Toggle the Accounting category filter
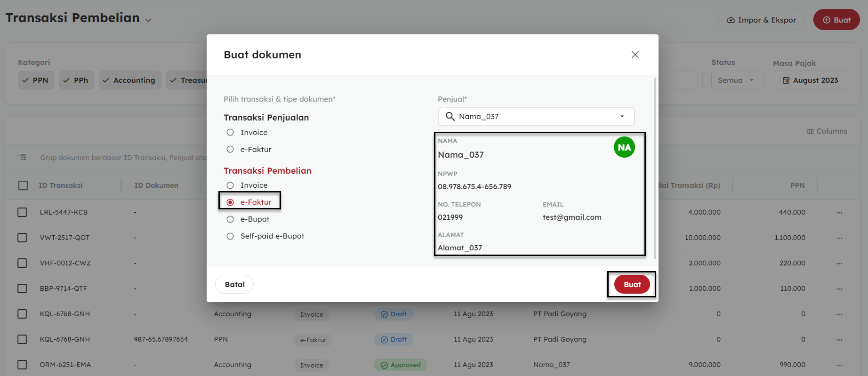 click(x=129, y=80)
